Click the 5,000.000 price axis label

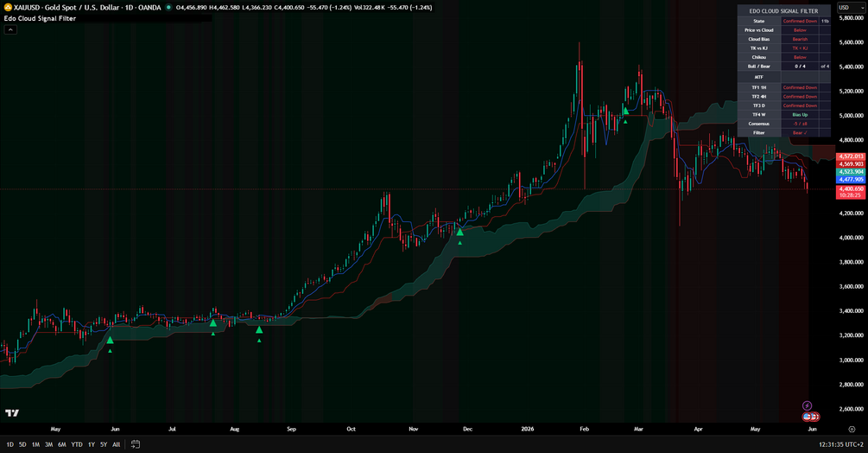(x=851, y=116)
